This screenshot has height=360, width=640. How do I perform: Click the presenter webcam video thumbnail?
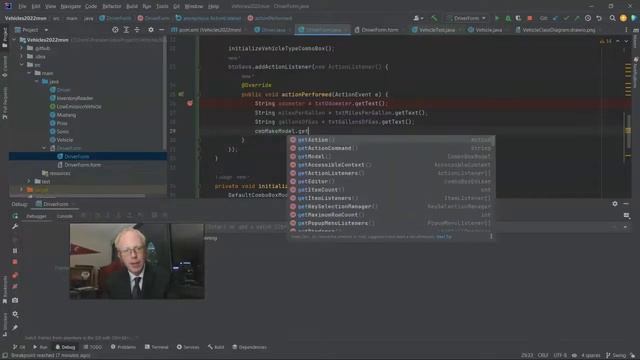(137, 261)
